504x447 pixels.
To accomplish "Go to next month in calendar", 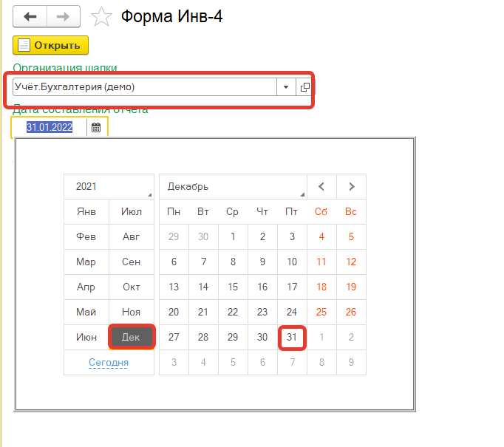I will pyautogui.click(x=351, y=186).
